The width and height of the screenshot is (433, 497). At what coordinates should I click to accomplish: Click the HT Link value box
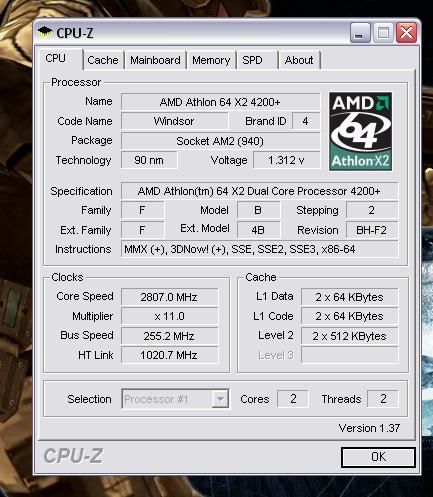point(169,355)
